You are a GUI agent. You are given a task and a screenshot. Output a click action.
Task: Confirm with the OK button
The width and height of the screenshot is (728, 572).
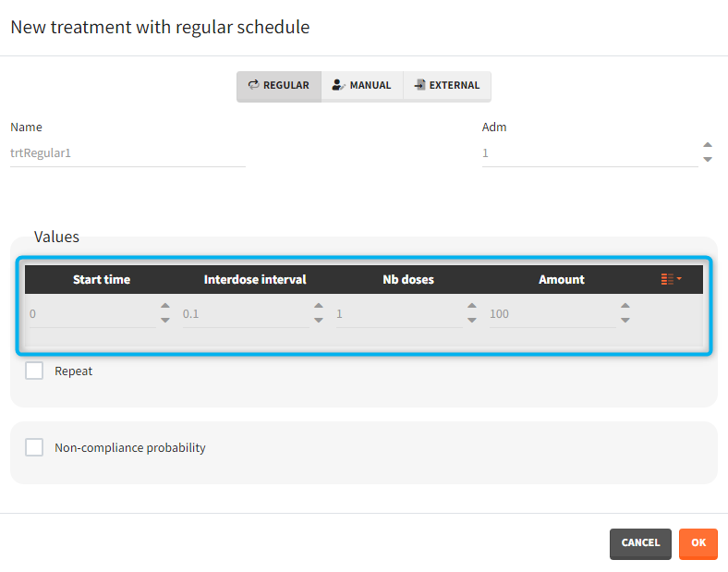tap(698, 543)
